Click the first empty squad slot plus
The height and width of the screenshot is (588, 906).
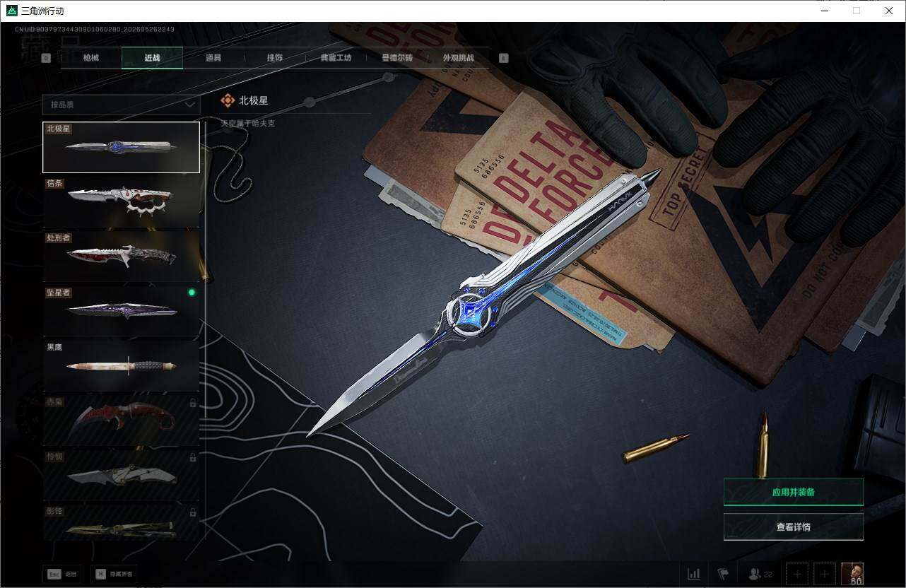pos(797,574)
